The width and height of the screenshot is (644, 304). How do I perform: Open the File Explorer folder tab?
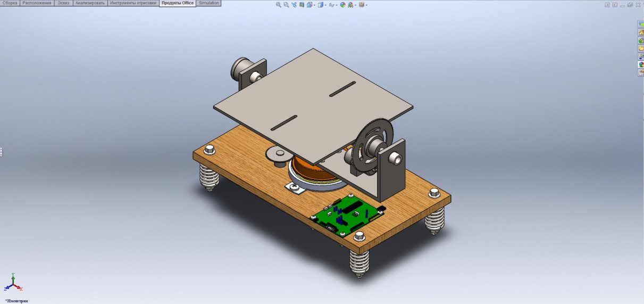pyautogui.click(x=641, y=48)
